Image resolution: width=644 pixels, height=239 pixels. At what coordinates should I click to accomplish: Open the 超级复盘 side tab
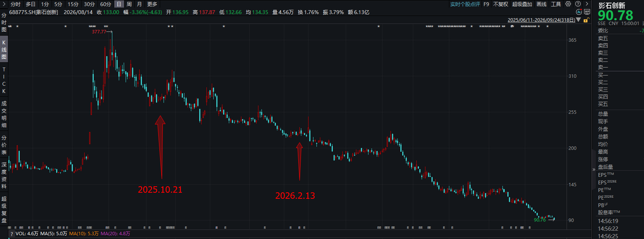4,209
